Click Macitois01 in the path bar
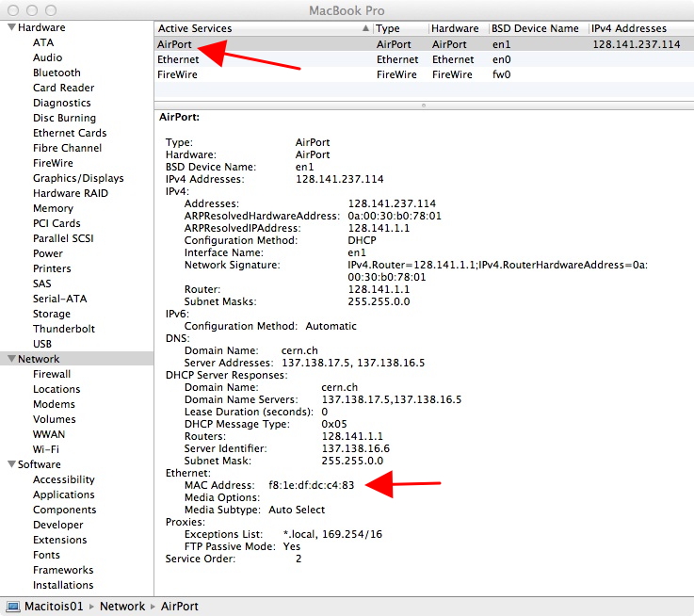The width and height of the screenshot is (694, 616). pyautogui.click(x=54, y=607)
